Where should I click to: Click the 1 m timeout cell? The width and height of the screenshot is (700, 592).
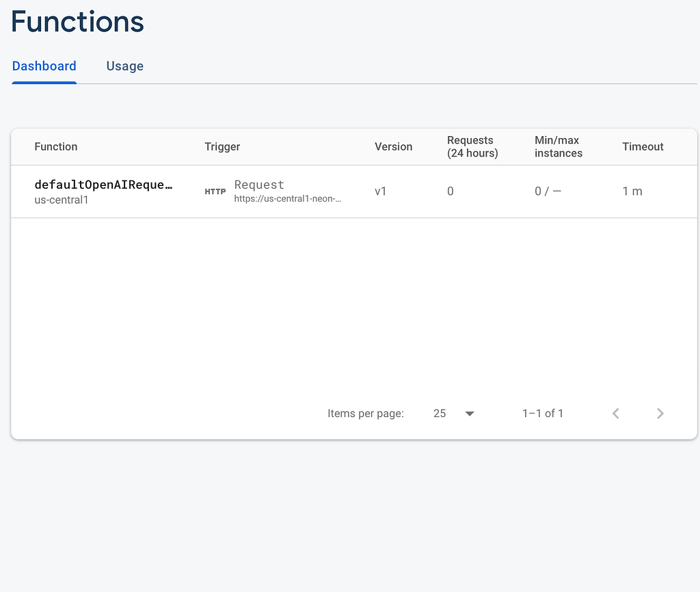(x=632, y=191)
